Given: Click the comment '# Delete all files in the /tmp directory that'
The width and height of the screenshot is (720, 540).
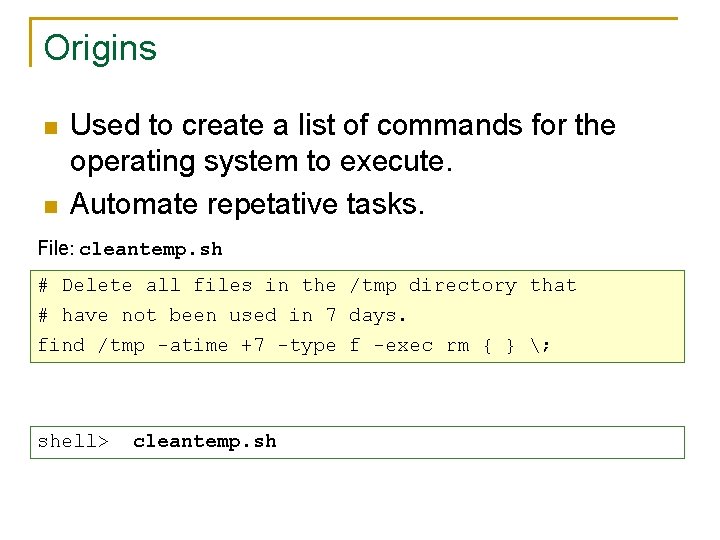Looking at the screenshot, I should (307, 286).
